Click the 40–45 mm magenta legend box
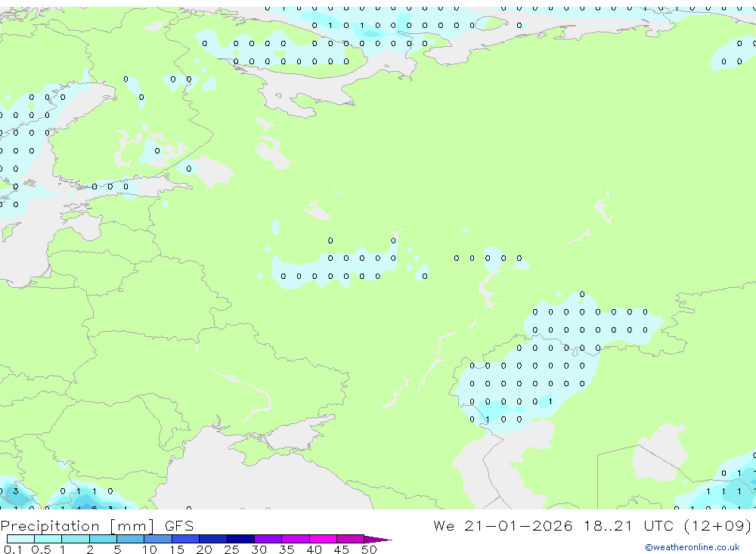 [x=323, y=539]
